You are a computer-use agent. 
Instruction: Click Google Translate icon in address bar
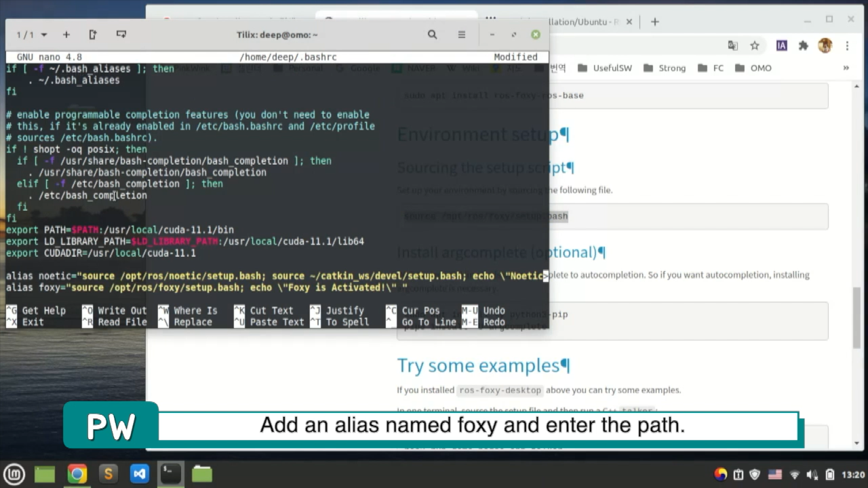pos(732,45)
